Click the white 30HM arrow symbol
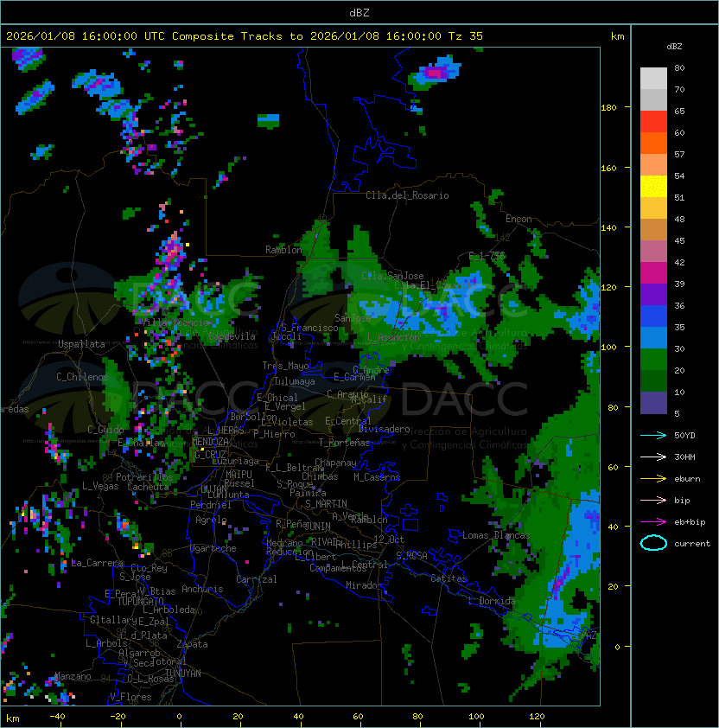The width and height of the screenshot is (719, 728). point(653,457)
